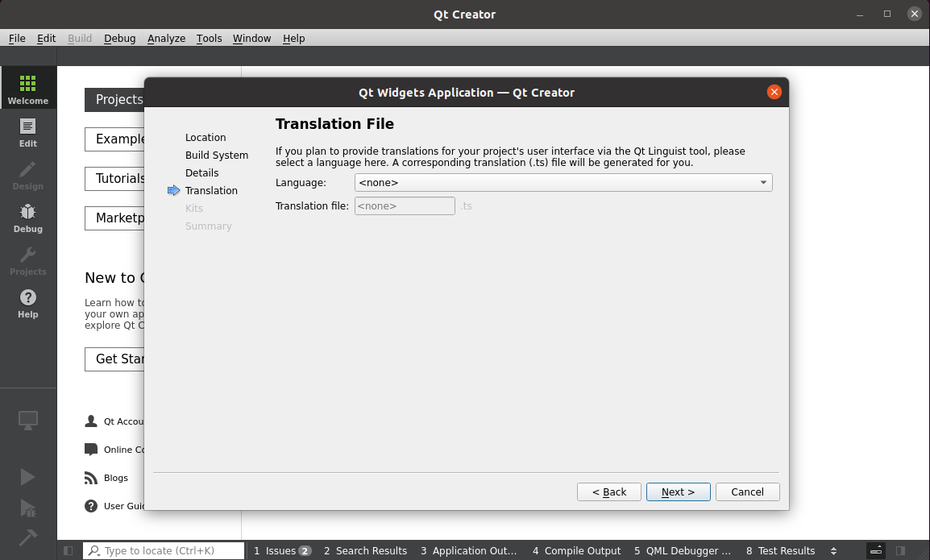
Task: Click the kit selector monitor icon
Action: pos(28,420)
